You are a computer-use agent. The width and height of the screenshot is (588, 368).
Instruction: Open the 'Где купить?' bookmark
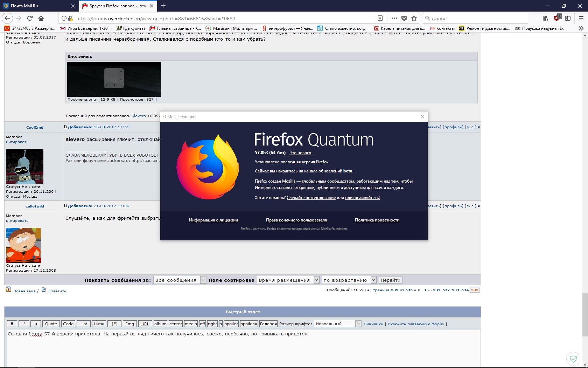[x=131, y=28]
